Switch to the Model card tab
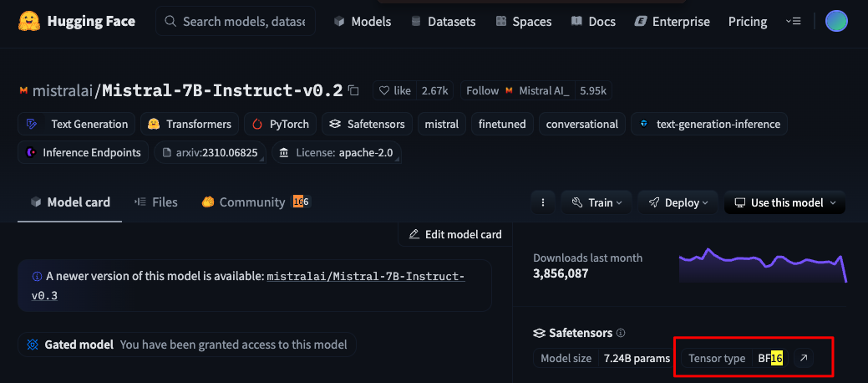Image resolution: width=868 pixels, height=383 pixels. click(x=69, y=202)
